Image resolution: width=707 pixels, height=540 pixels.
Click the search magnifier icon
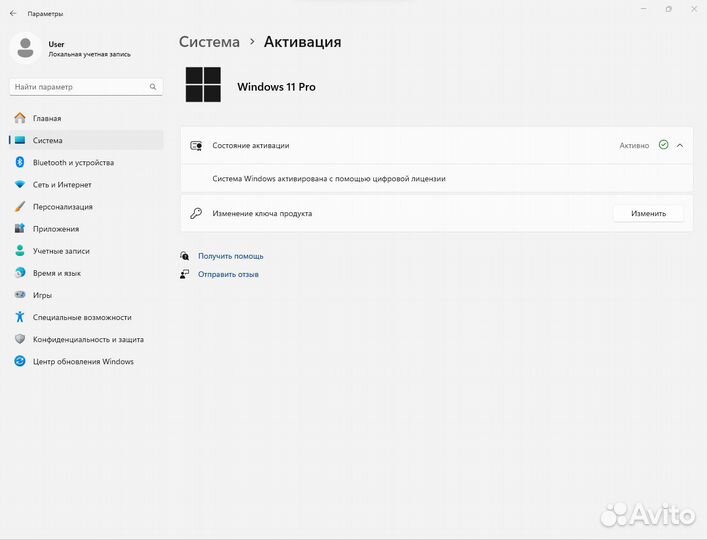pos(153,87)
